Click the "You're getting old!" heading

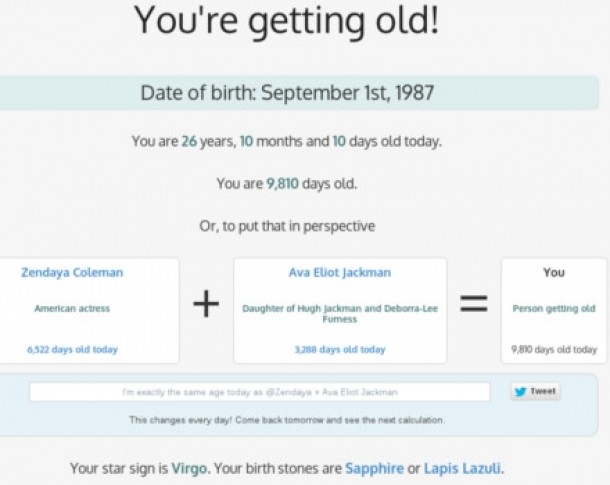tap(286, 22)
